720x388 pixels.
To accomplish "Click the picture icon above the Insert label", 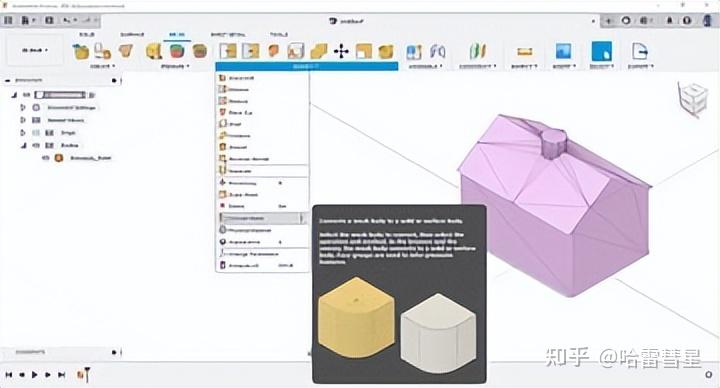I will coord(563,51).
